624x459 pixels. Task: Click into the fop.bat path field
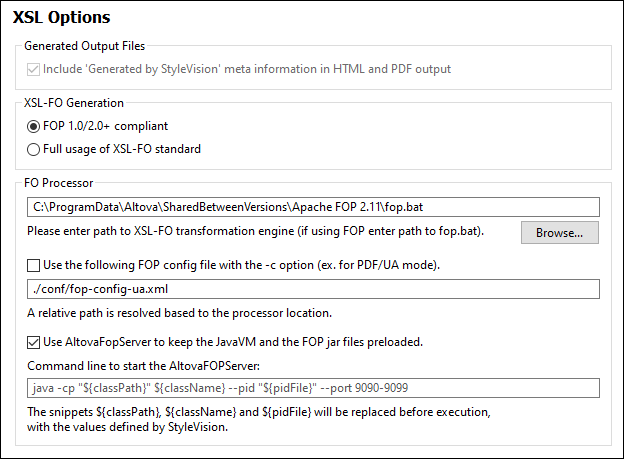(x=312, y=207)
